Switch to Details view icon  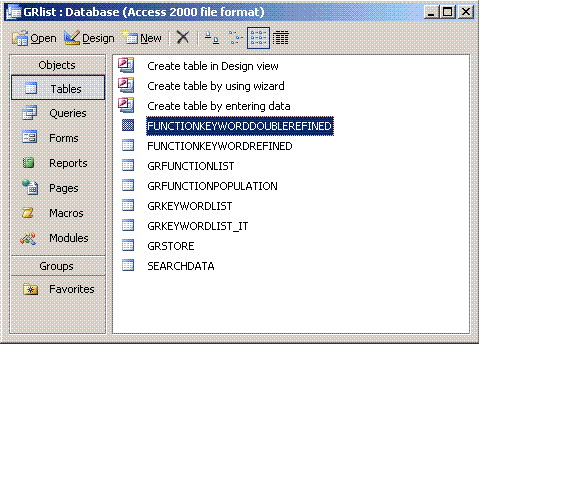click(281, 37)
